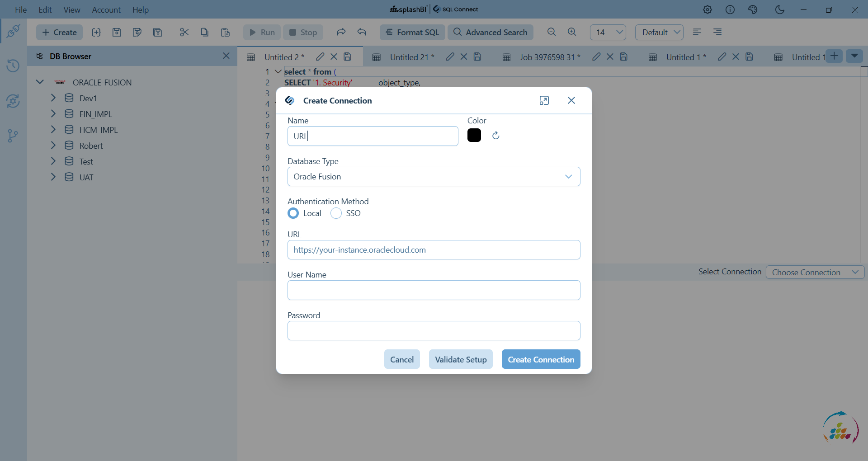Click the Create Connection button

pos(541,359)
